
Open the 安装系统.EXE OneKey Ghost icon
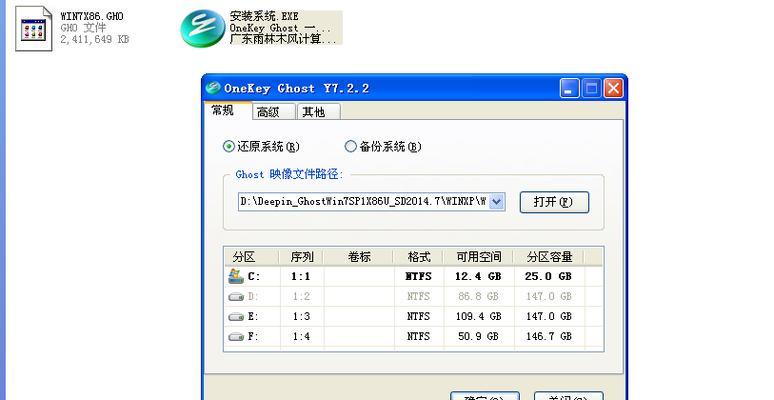point(202,29)
